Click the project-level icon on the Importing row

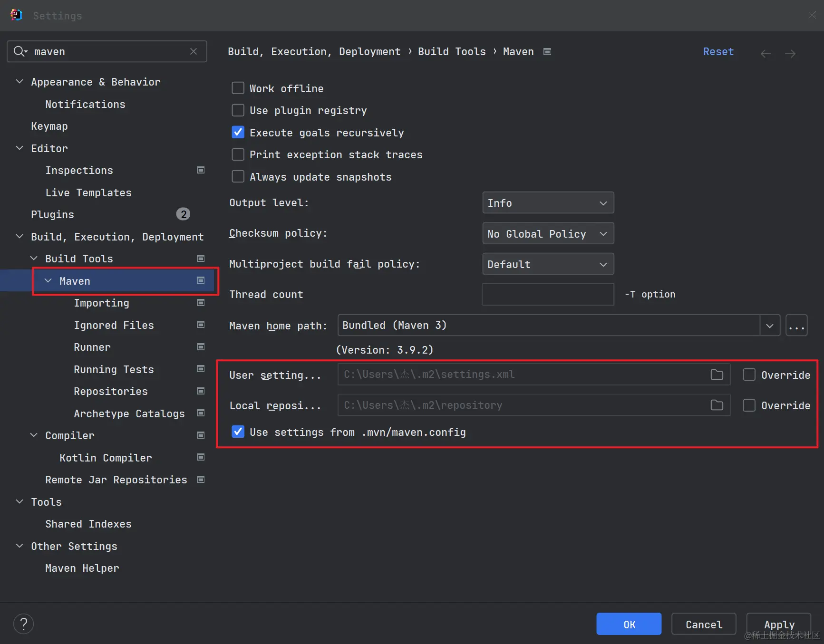point(201,303)
